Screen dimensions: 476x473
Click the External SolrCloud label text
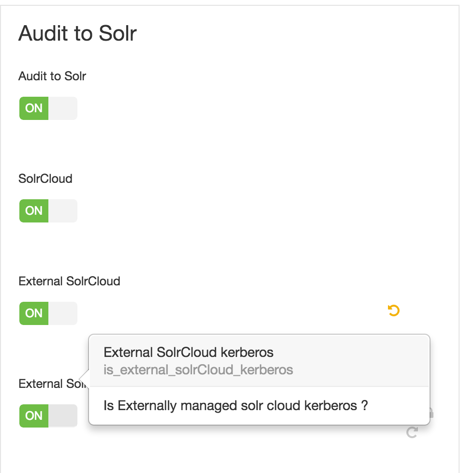coord(69,281)
